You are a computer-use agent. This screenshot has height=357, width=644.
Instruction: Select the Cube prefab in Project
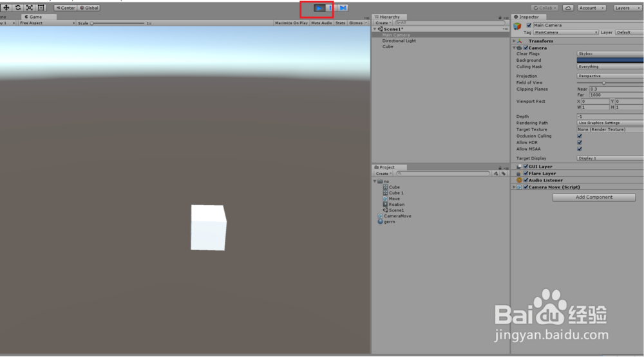pyautogui.click(x=391, y=187)
